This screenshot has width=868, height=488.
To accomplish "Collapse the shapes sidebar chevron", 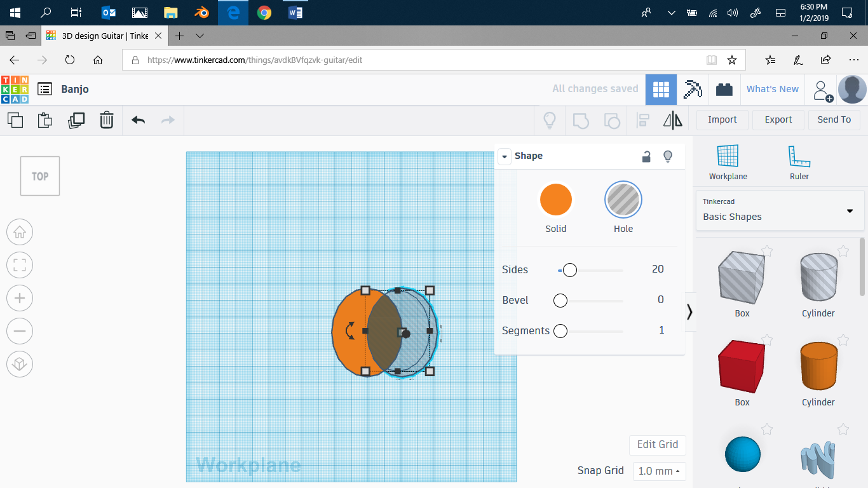I will pyautogui.click(x=689, y=311).
